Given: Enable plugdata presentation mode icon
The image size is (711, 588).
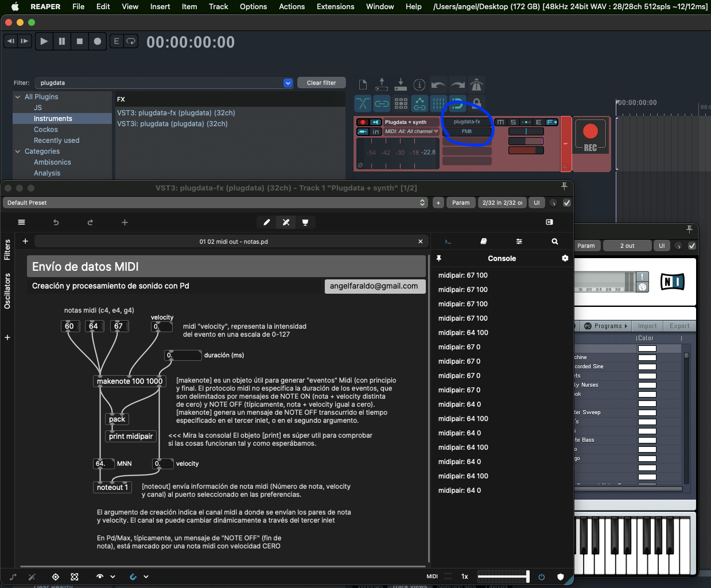Looking at the screenshot, I should point(305,223).
